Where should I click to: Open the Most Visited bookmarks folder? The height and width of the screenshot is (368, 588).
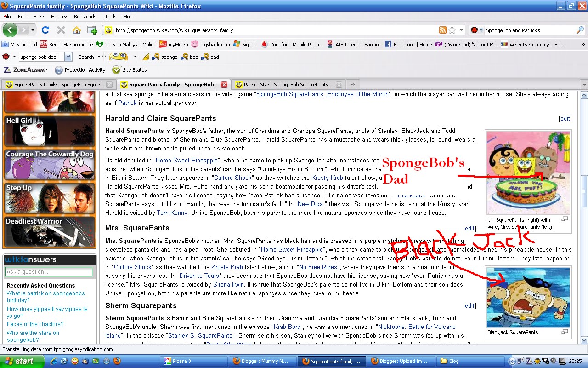point(19,45)
